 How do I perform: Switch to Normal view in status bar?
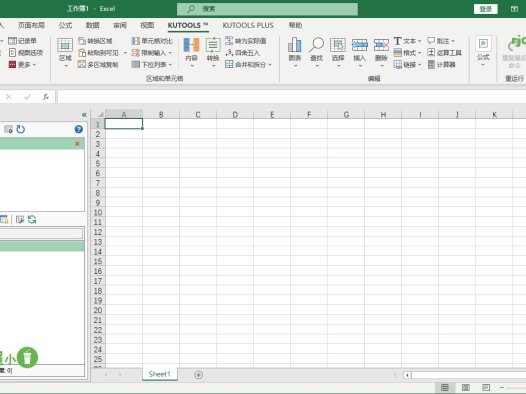tap(444, 388)
